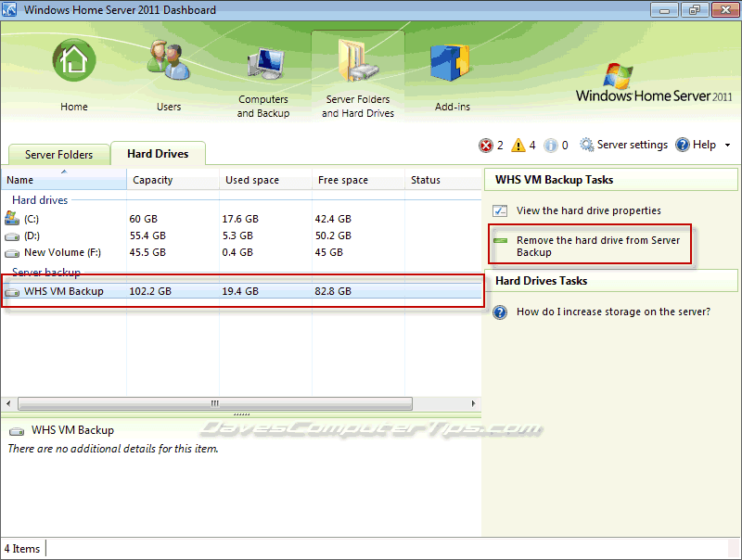Open the Add-ins section icon

click(x=450, y=62)
